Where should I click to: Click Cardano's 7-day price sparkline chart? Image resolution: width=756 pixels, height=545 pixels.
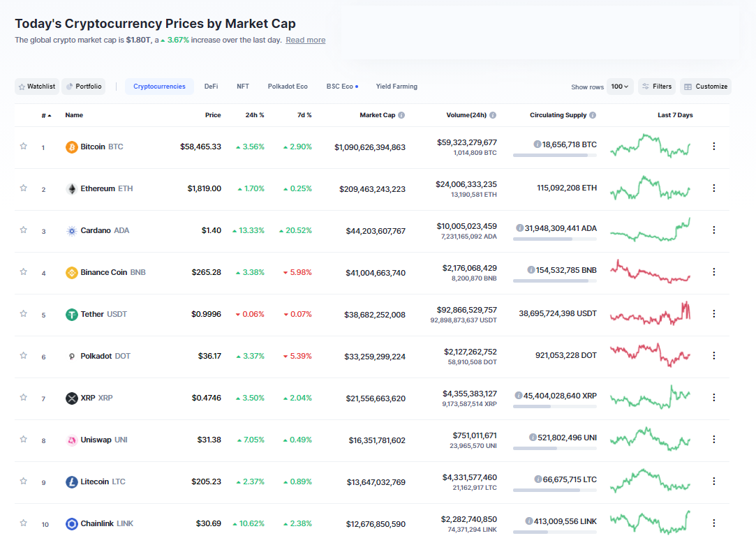(650, 230)
